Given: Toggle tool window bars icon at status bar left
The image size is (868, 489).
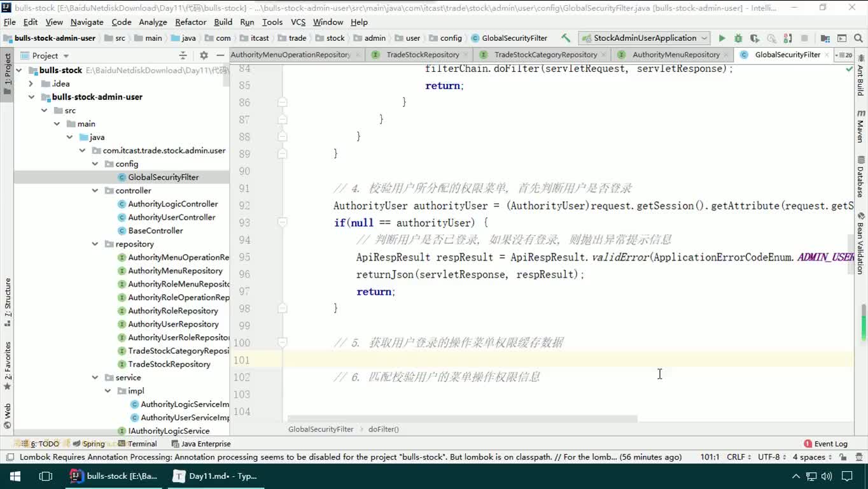Looking at the screenshot, I should (x=9, y=457).
